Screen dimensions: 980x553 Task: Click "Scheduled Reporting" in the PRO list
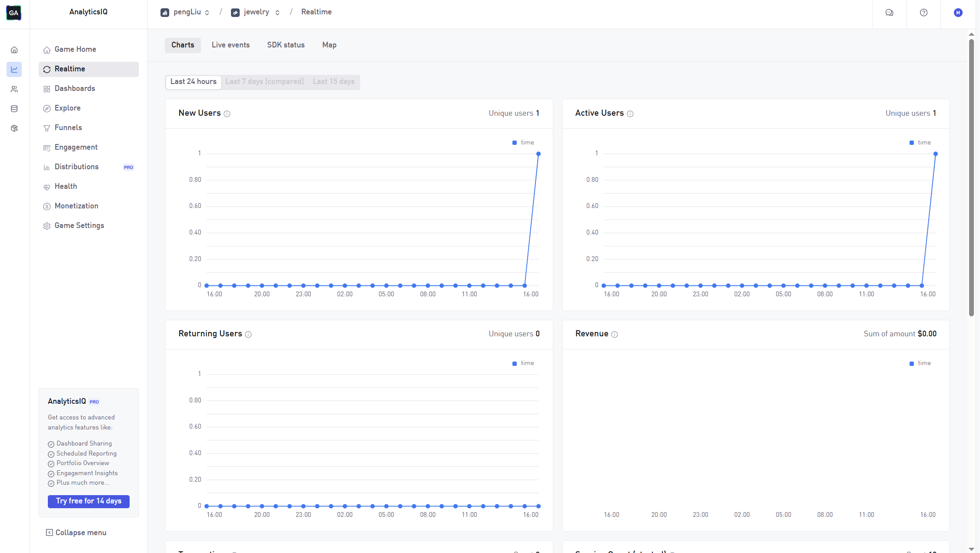coord(87,453)
